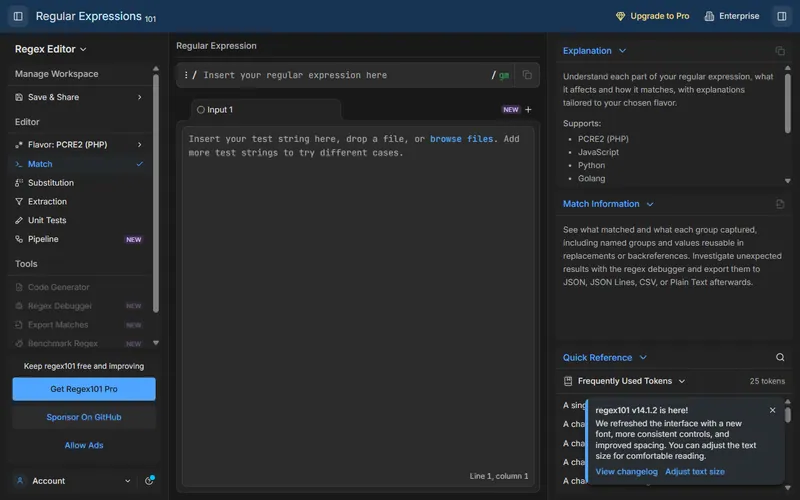
Task: Click the Account avatar icon
Action: [20, 481]
